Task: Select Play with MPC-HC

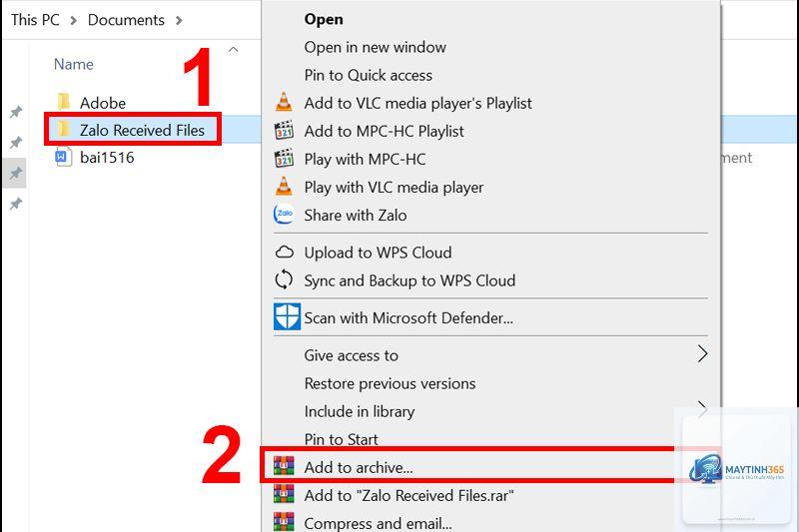Action: 365,160
